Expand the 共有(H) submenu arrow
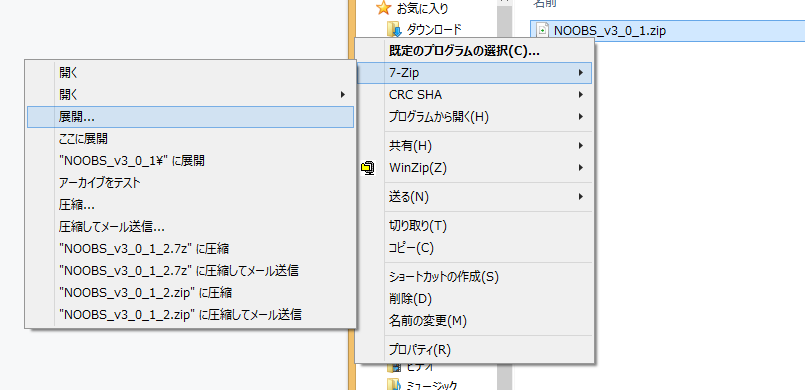 581,146
